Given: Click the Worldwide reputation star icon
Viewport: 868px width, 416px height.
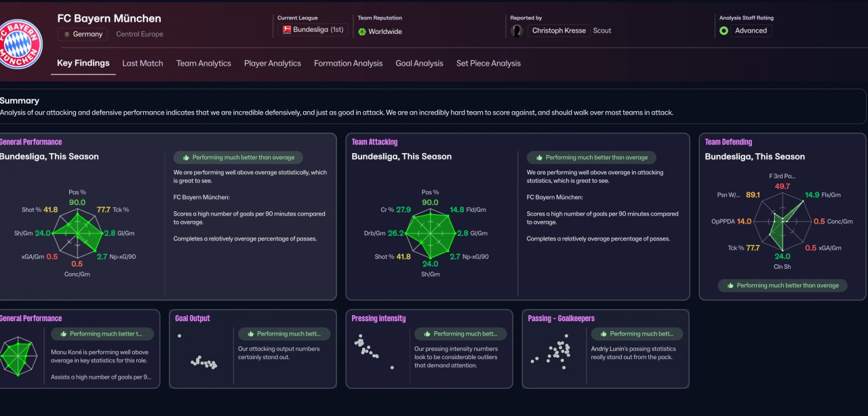Looking at the screenshot, I should 362,32.
